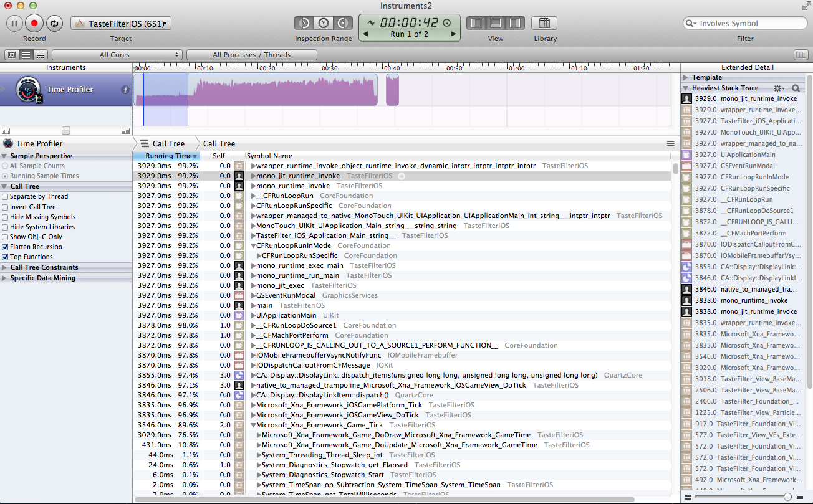This screenshot has height=504, width=813.
Task: Click focus arrow on mono_jit_runtime_invoke row
Action: click(401, 176)
